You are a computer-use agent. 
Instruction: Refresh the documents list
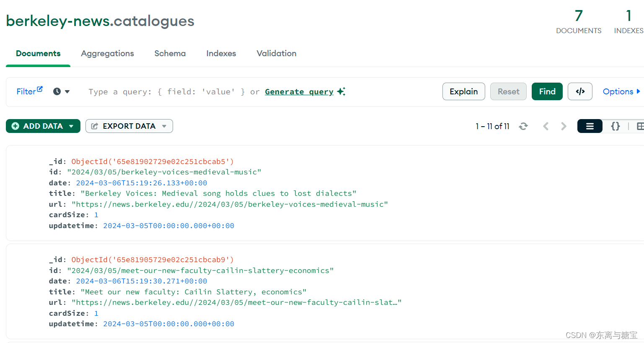click(523, 126)
